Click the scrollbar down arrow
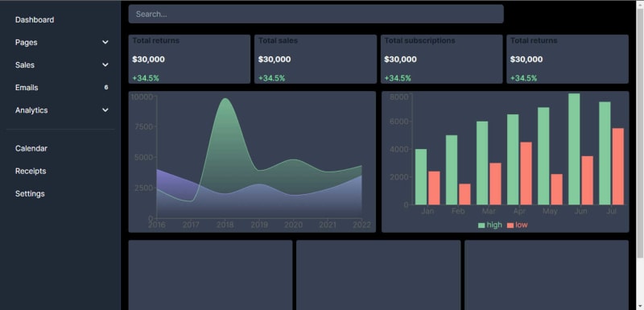 pyautogui.click(x=640, y=306)
